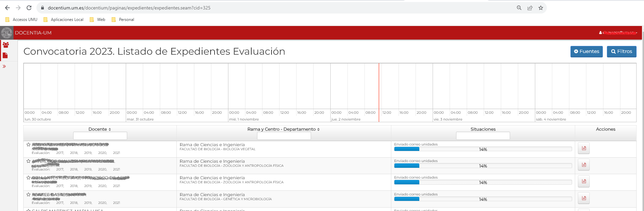Click the Situaciones filter input box
Screen dimensions: 644x211
483,136
